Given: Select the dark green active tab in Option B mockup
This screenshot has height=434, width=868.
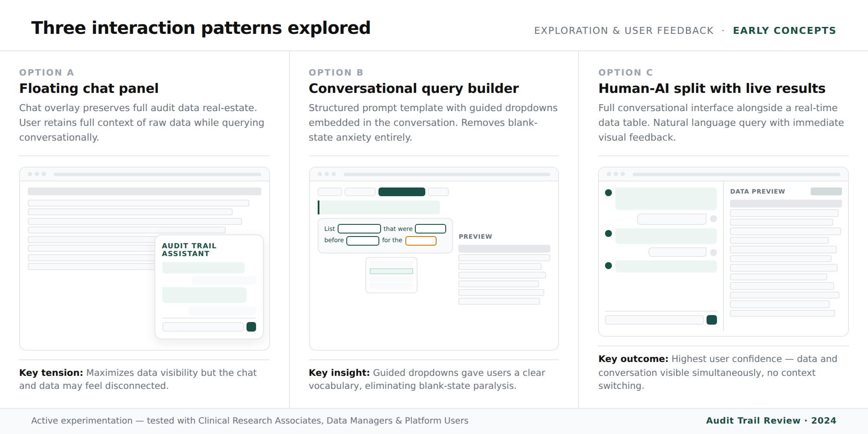Looking at the screenshot, I should pos(402,192).
